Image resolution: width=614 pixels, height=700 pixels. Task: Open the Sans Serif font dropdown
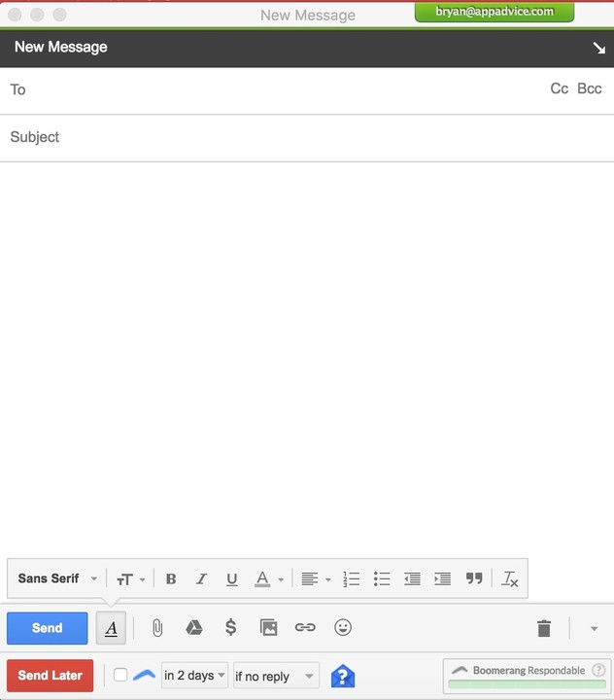(x=57, y=578)
